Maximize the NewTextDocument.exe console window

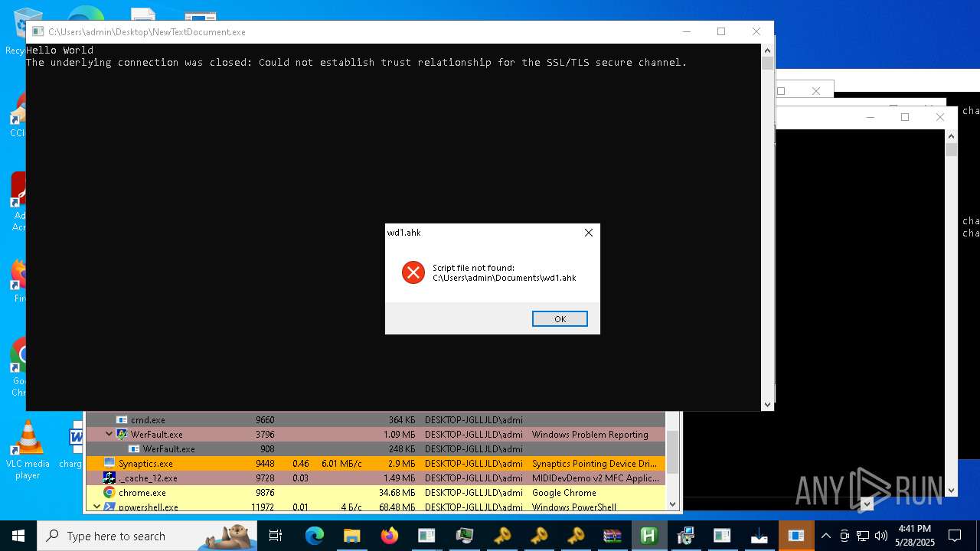pos(721,31)
